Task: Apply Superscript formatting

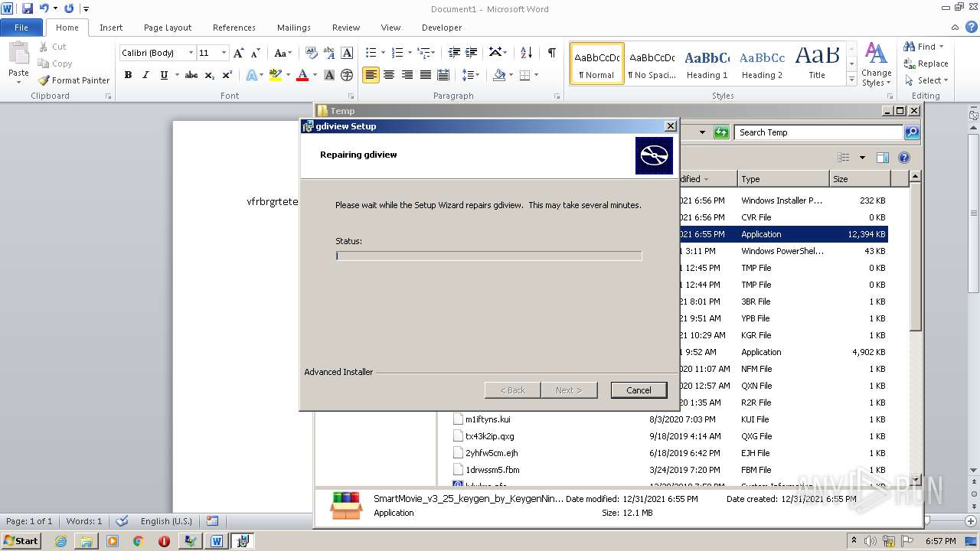Action: 227,75
